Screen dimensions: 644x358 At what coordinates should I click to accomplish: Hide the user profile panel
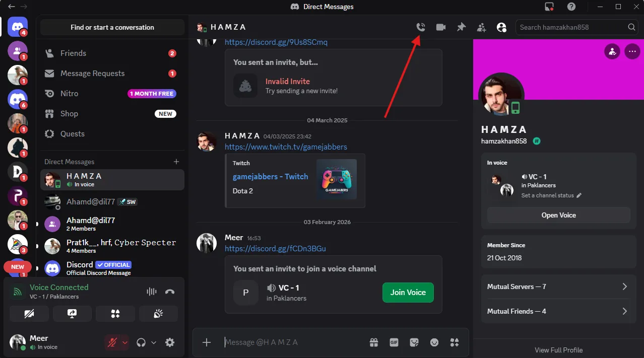[501, 27]
